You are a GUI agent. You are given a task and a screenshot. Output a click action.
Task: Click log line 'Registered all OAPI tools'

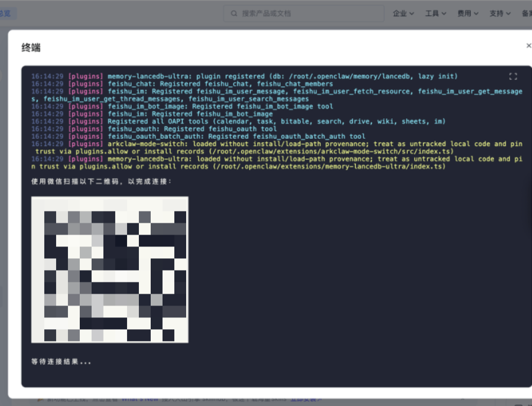pos(238,121)
